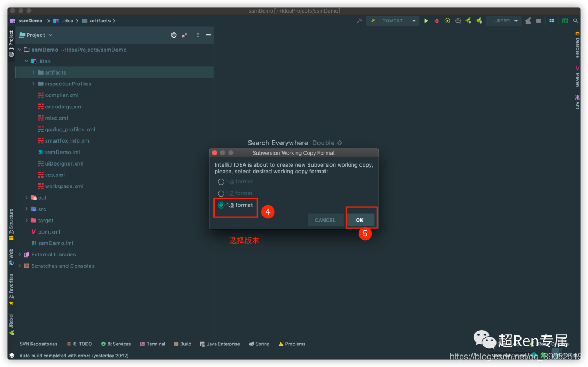Expand the out folder
Image resolution: width=588 pixels, height=367 pixels.
tap(26, 198)
